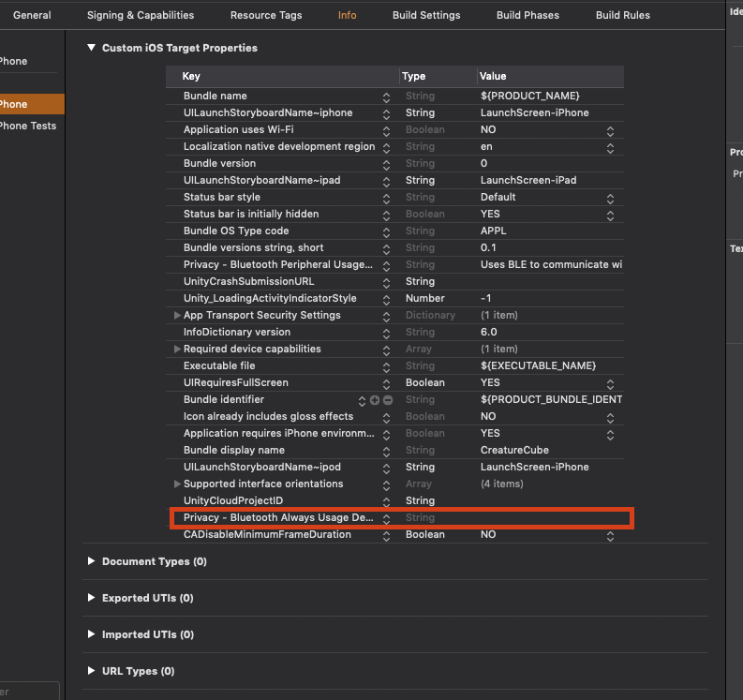Select Bundle versions string short value 0.1
Screen dimensions: 743x700
[488, 248]
